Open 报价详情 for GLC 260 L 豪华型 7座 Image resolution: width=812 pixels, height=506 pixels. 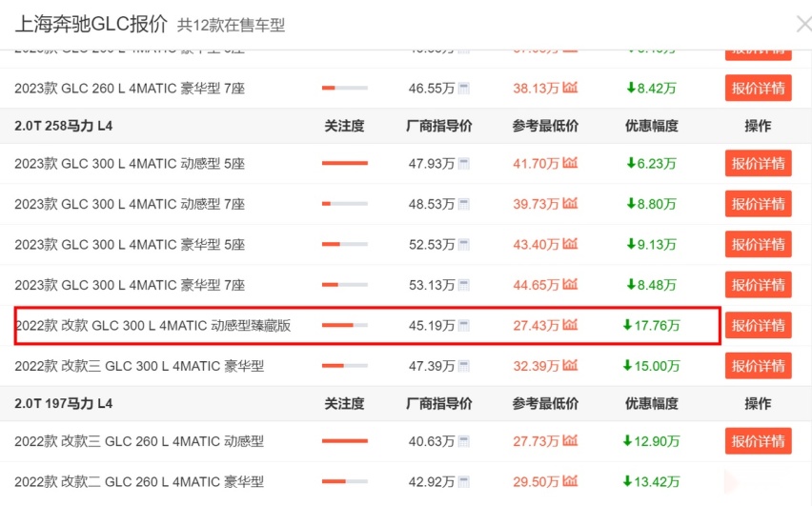click(x=758, y=88)
